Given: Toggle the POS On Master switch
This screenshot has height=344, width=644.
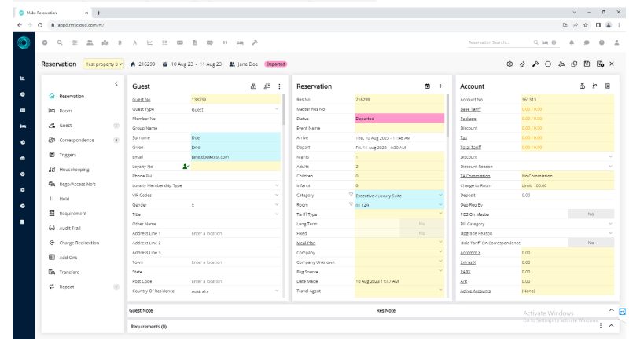Looking at the screenshot, I should (589, 213).
